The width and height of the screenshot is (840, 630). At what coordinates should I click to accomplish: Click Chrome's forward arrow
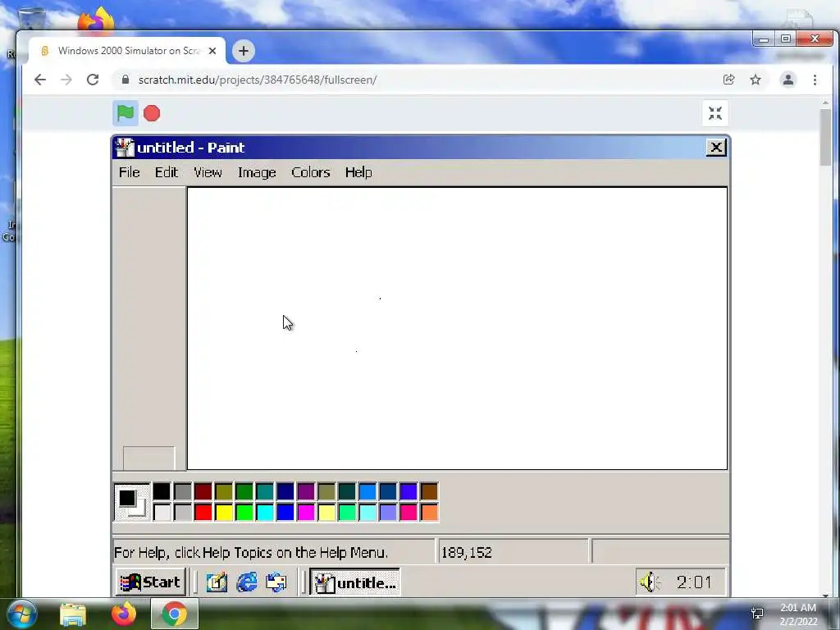[x=66, y=80]
